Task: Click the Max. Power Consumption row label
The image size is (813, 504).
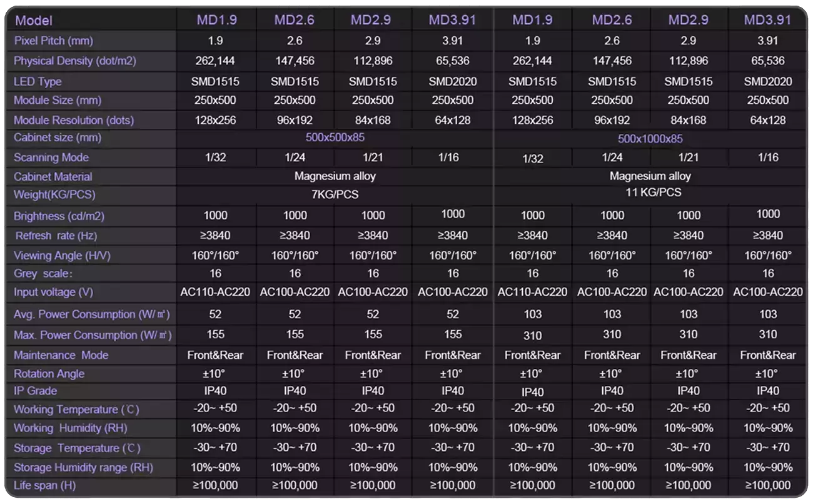Action: click(93, 335)
